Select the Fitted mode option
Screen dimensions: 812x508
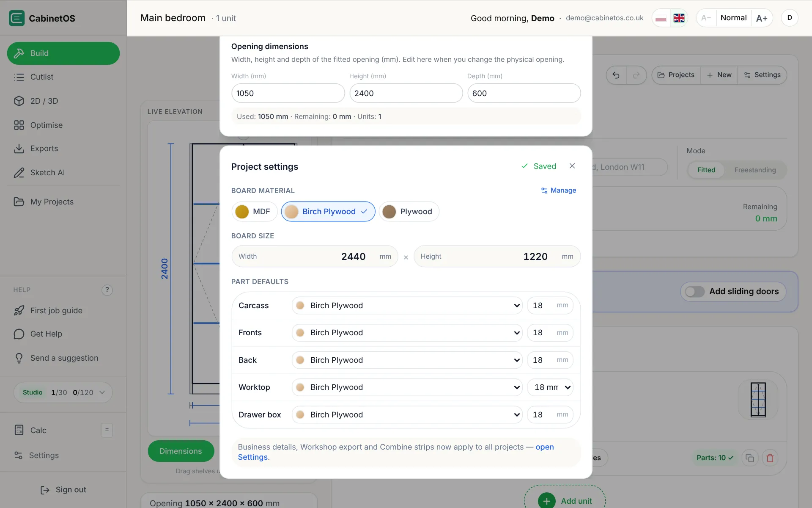[706, 170]
